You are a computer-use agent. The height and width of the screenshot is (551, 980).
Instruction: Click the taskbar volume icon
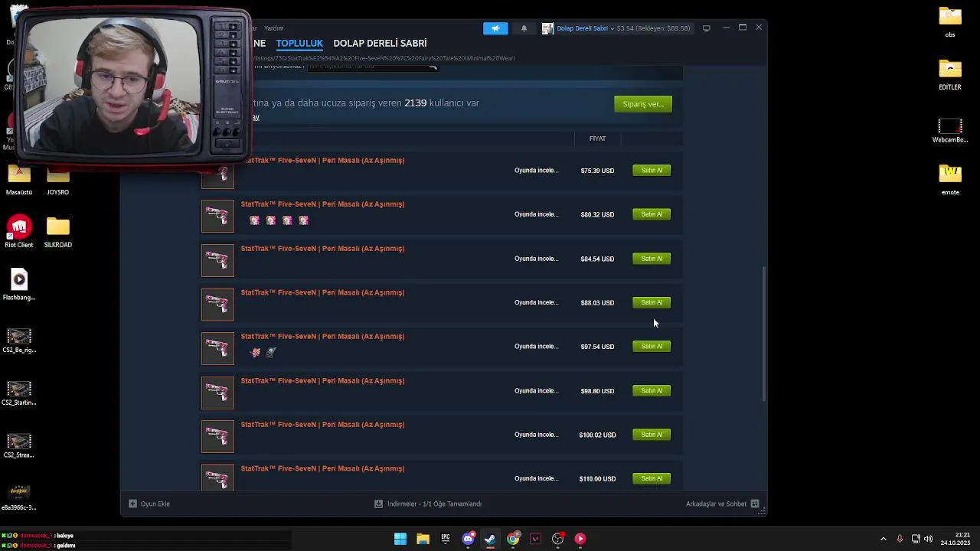click(929, 539)
